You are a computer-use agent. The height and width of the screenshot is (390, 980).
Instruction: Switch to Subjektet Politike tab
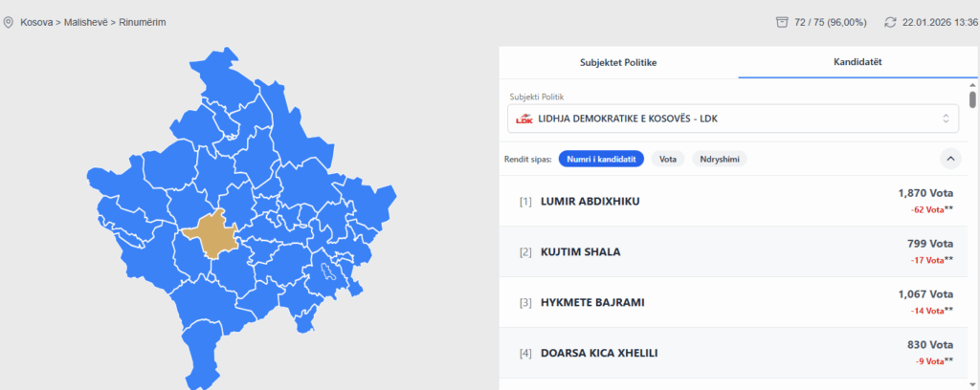tap(618, 62)
